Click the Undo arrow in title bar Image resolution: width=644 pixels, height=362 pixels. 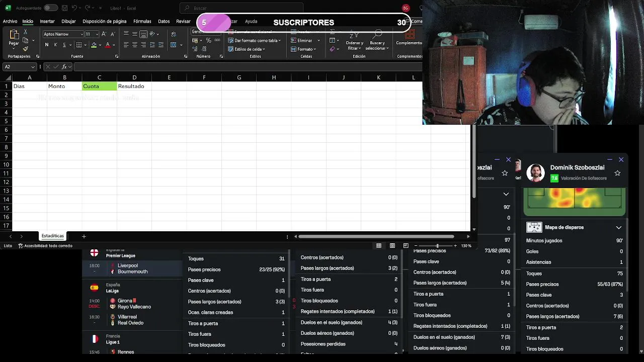coord(74,8)
